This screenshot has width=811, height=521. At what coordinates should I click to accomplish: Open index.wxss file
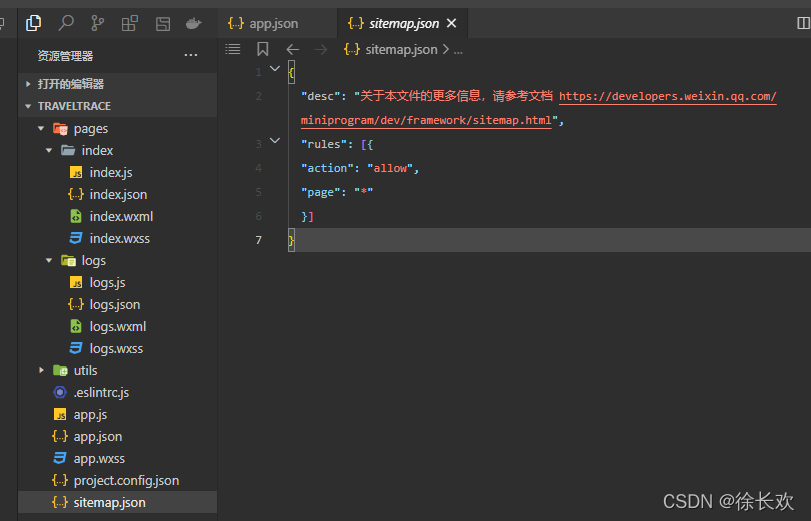117,239
